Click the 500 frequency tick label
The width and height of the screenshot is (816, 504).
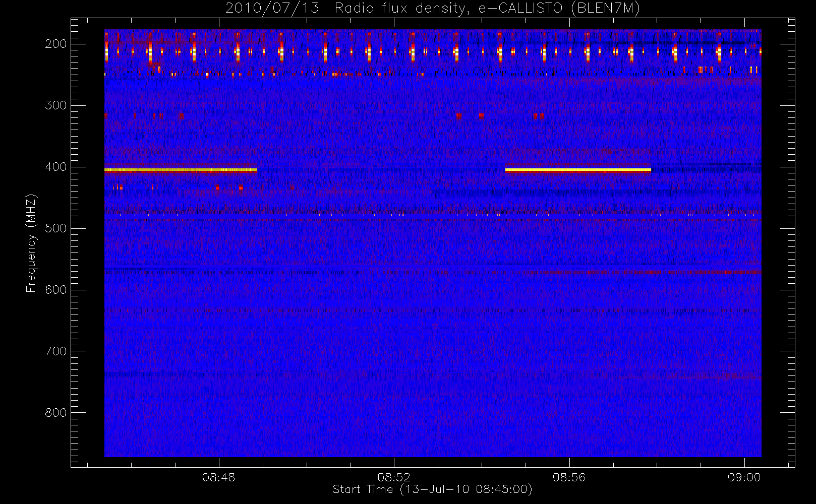56,228
